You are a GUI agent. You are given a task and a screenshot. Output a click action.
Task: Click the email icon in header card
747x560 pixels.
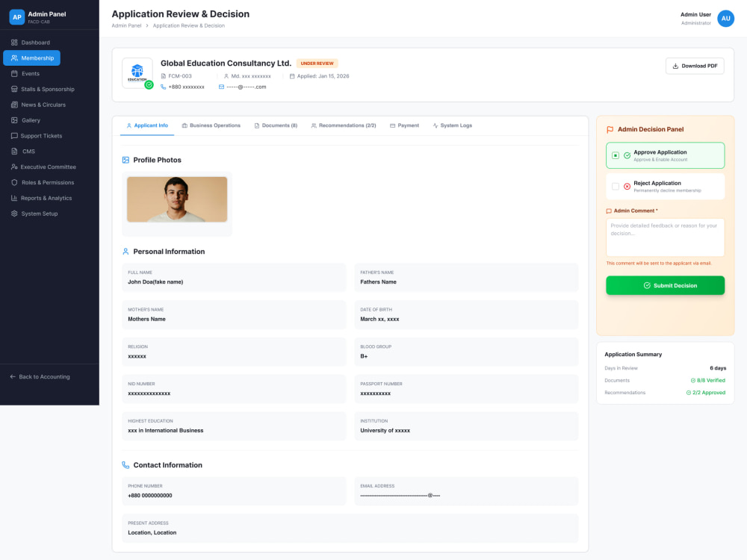tap(221, 87)
